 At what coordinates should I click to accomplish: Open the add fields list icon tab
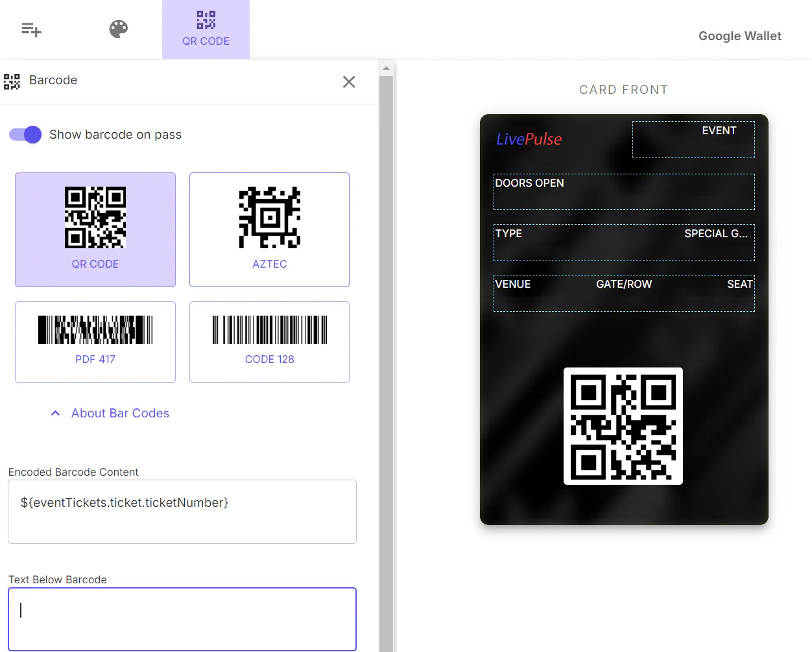click(x=31, y=29)
